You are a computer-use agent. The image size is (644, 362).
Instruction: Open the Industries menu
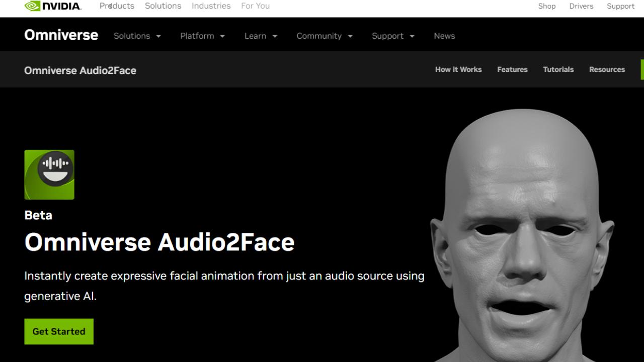(x=211, y=6)
